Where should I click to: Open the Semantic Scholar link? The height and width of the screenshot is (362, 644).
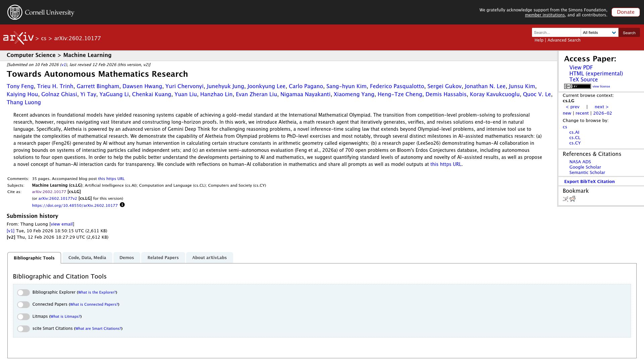587,173
